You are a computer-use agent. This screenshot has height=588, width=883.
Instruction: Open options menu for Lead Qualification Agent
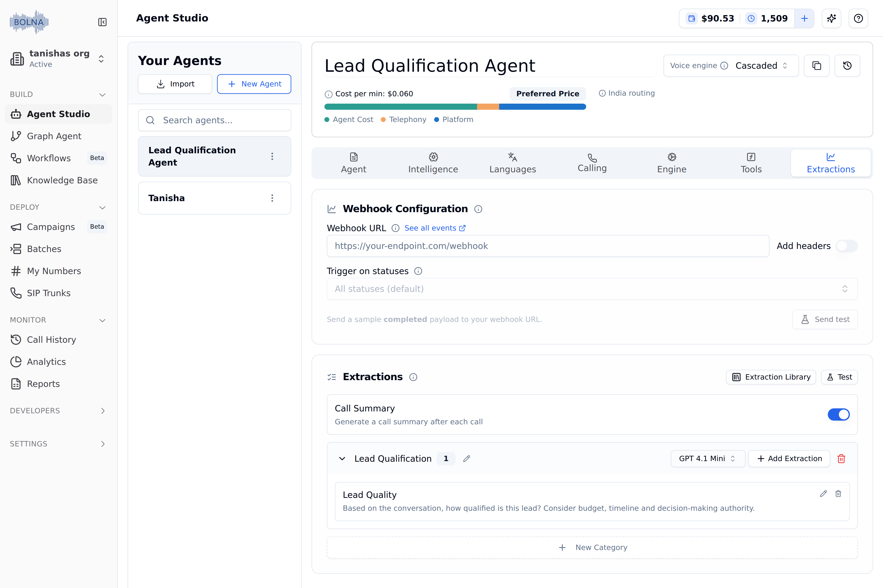point(272,156)
